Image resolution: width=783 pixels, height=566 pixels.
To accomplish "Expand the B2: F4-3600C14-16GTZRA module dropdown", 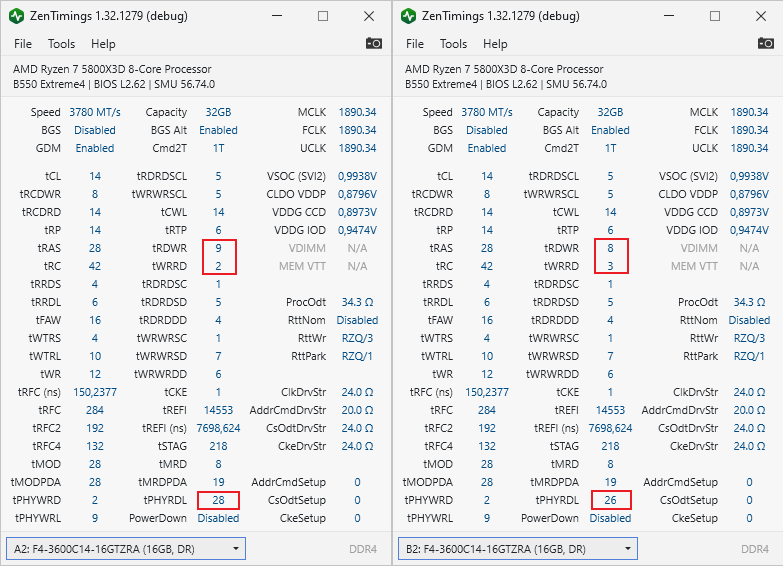I will (518, 549).
